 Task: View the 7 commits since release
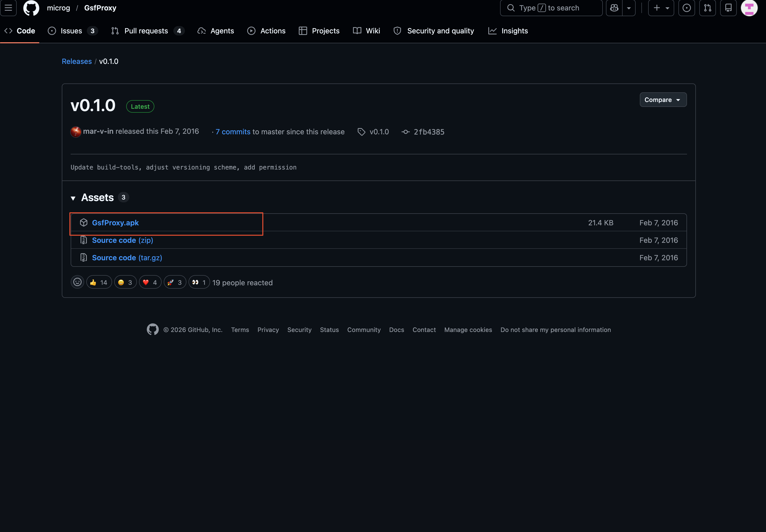tap(233, 132)
